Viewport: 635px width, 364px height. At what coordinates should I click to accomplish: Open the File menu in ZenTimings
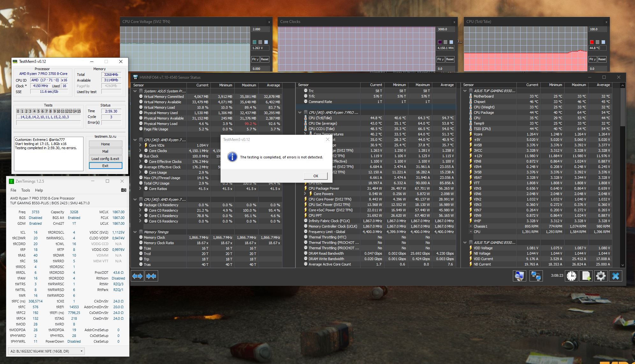point(13,190)
